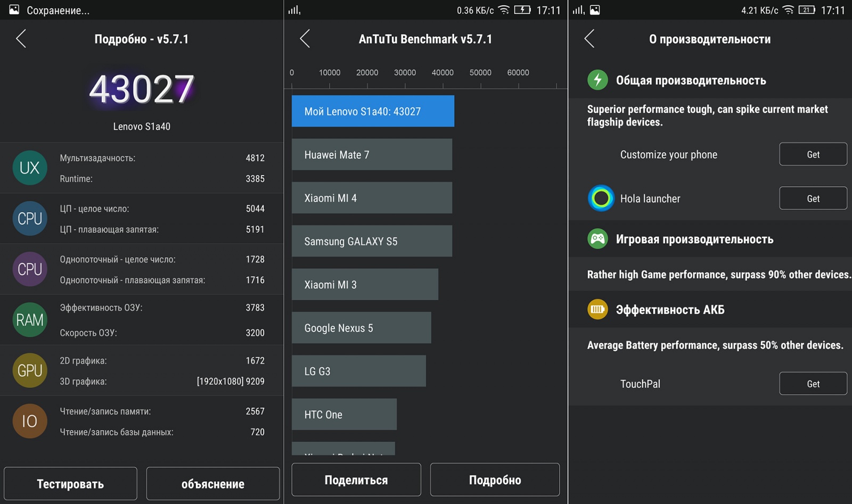Image resolution: width=852 pixels, height=504 pixels.
Task: Tap the Runtime: label
Action: pyautogui.click(x=76, y=179)
